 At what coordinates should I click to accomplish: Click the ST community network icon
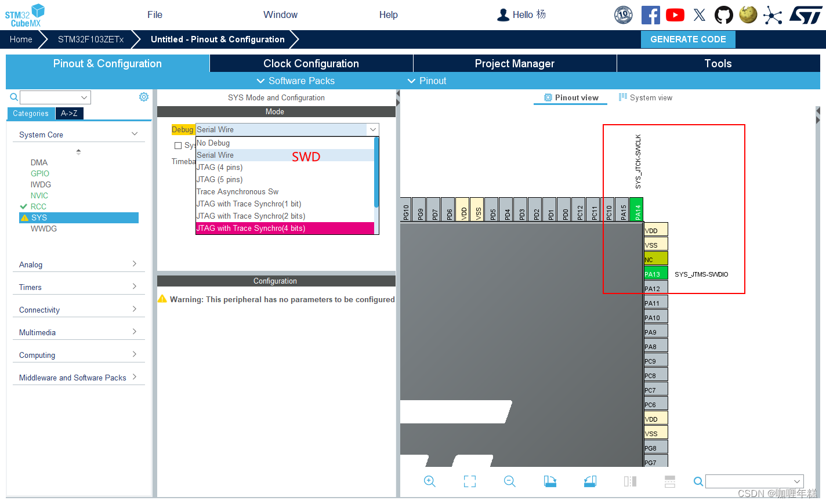click(773, 15)
